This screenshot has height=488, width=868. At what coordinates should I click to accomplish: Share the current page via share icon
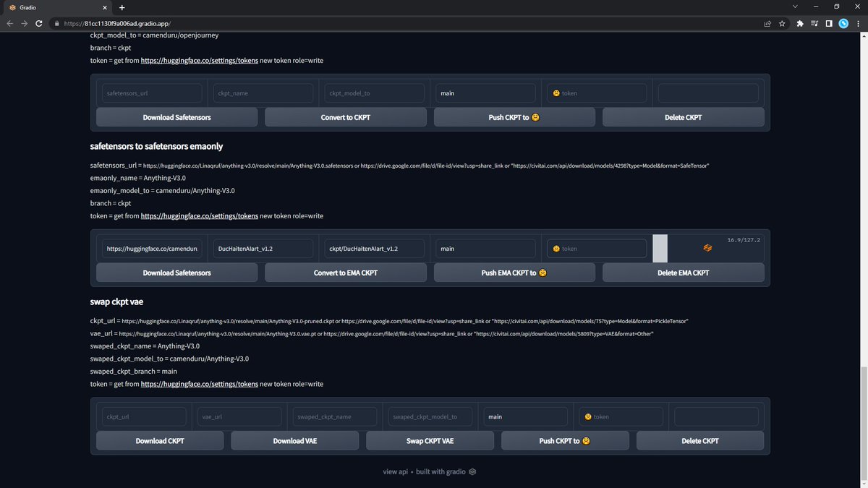(767, 22)
